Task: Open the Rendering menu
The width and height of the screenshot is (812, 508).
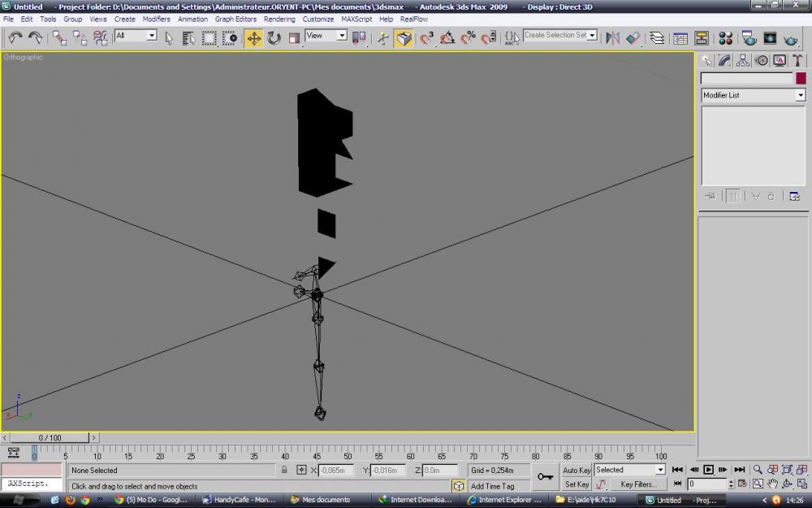Action: tap(279, 19)
